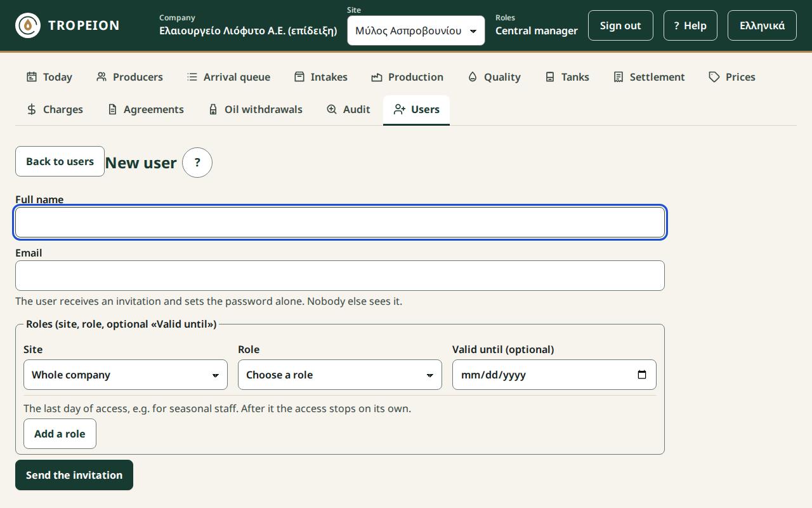The height and width of the screenshot is (508, 812).
Task: Expand the Whole company site dropdown
Action: tap(126, 375)
